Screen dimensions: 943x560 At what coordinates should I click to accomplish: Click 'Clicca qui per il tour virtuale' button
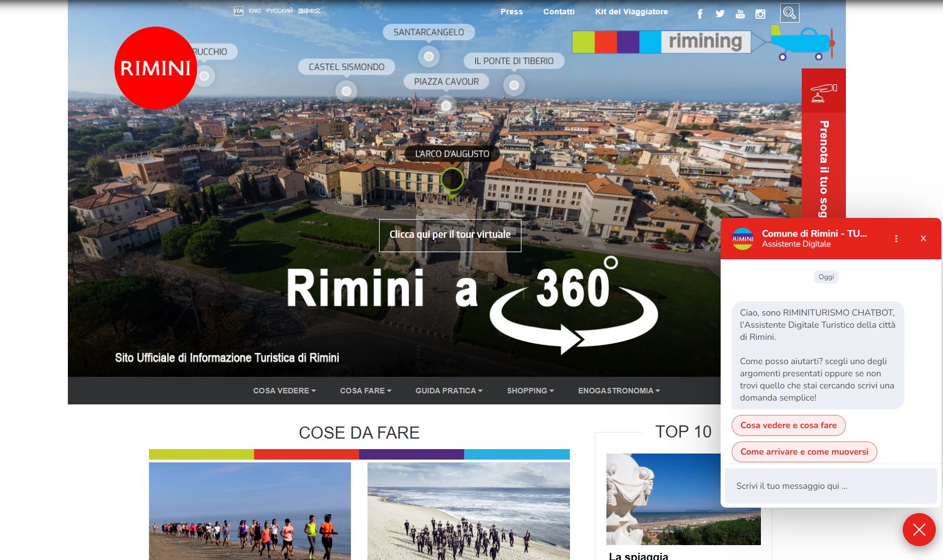pyautogui.click(x=450, y=235)
